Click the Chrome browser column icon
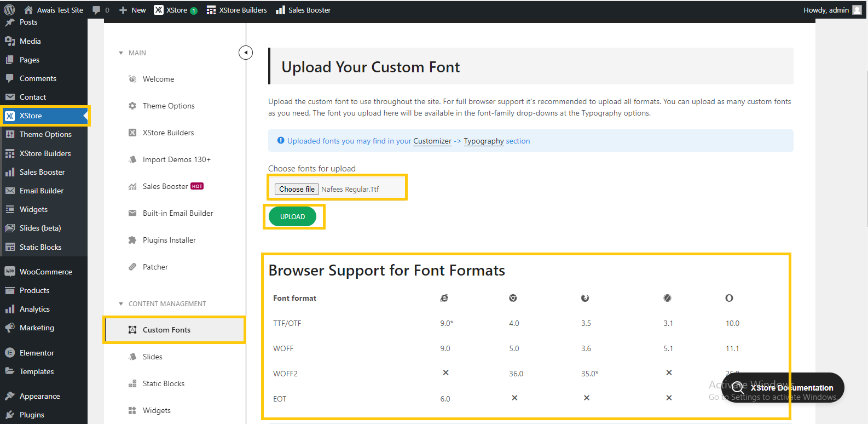 pyautogui.click(x=513, y=298)
